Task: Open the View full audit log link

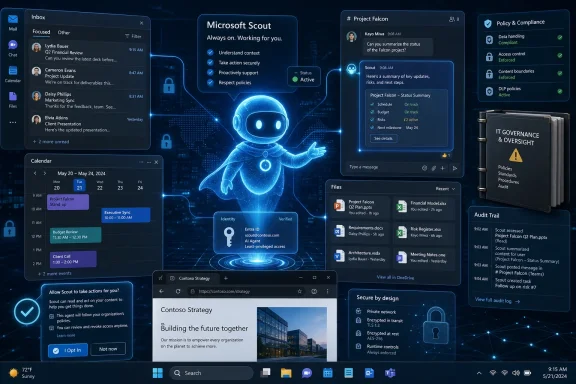Action: [497, 300]
